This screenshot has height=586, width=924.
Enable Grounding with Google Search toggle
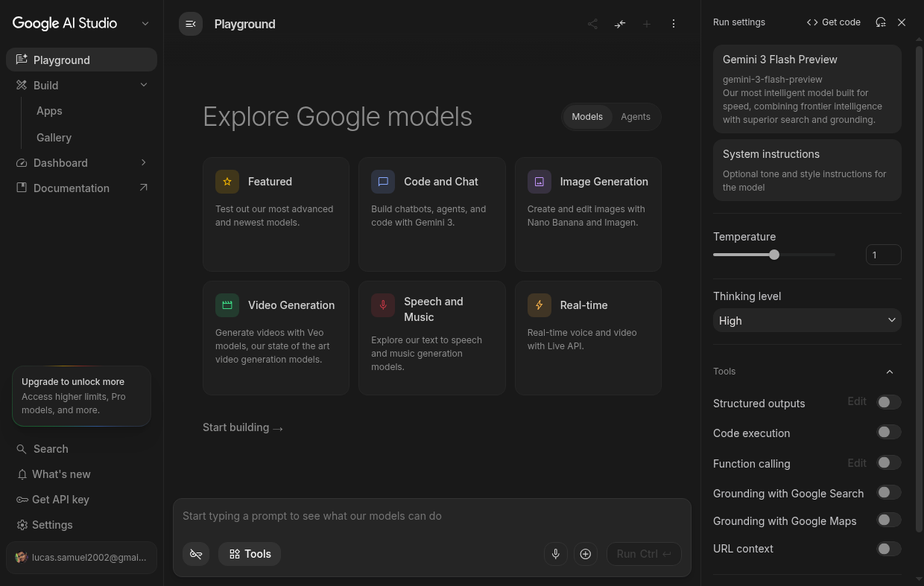tap(889, 492)
